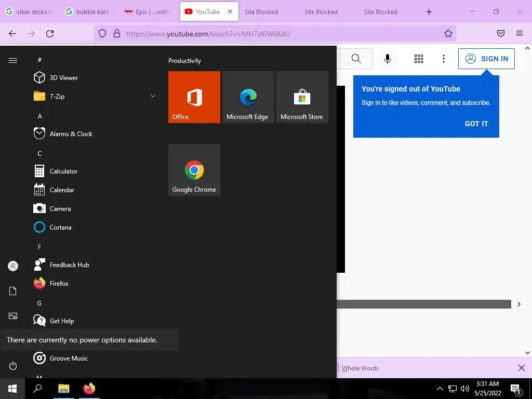Open YouTube settings three-dot menu
Screen dimensions: 532x399
[444, 59]
